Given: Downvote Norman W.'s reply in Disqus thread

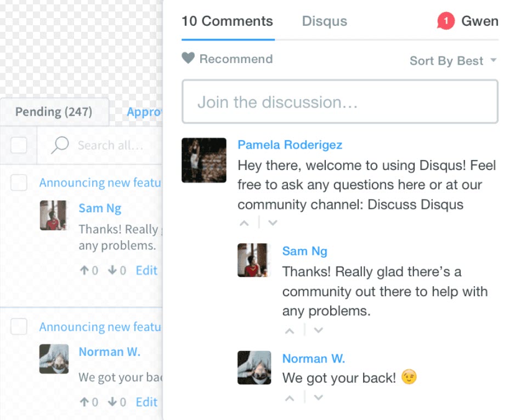Looking at the screenshot, I should tap(318, 398).
